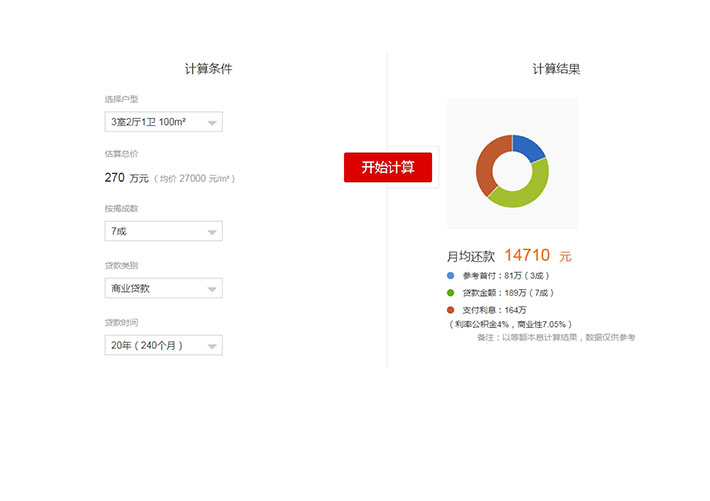Click the 270 万元 total price value
Viewport: 710px width, 501px height.
[127, 178]
